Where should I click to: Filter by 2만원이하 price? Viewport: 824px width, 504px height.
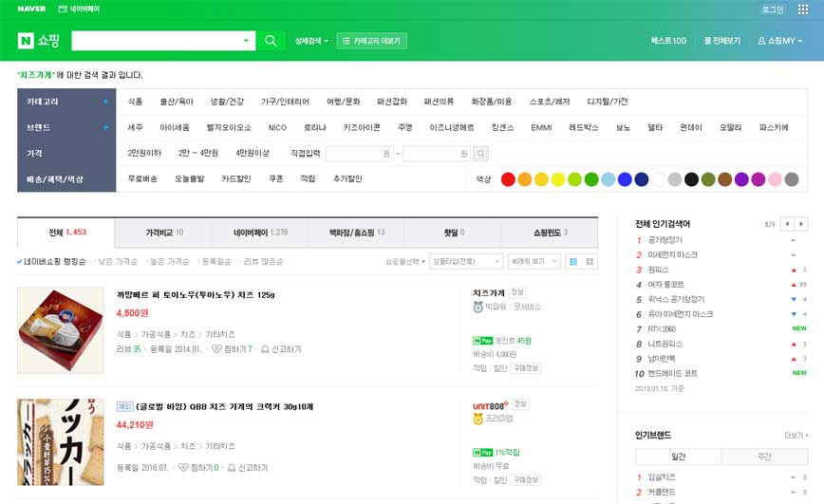click(x=144, y=153)
